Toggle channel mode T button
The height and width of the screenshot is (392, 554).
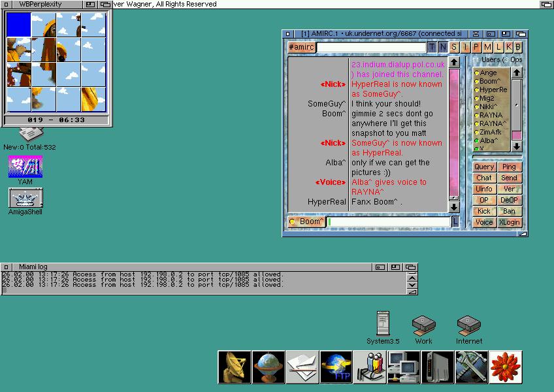432,47
